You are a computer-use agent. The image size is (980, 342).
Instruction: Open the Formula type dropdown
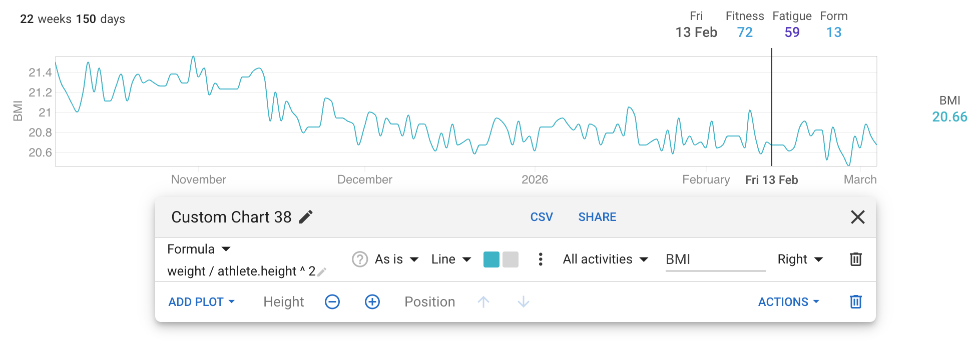[x=199, y=248]
